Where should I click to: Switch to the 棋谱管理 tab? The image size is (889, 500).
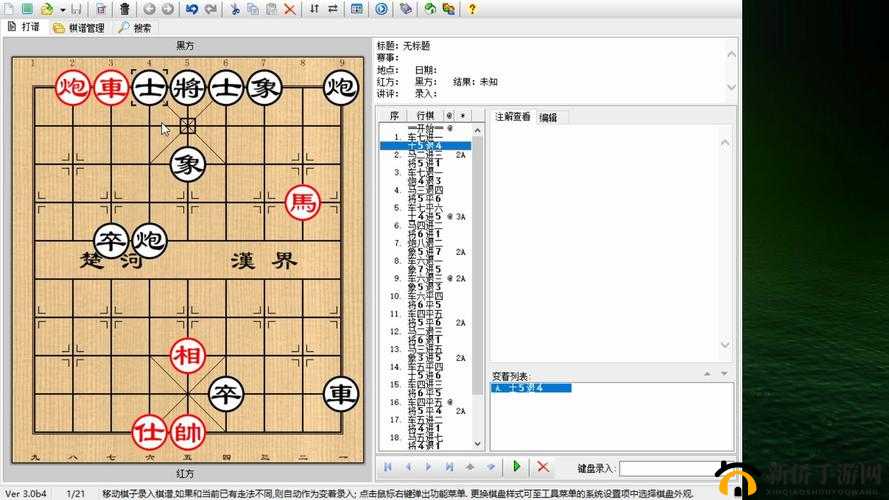79,28
